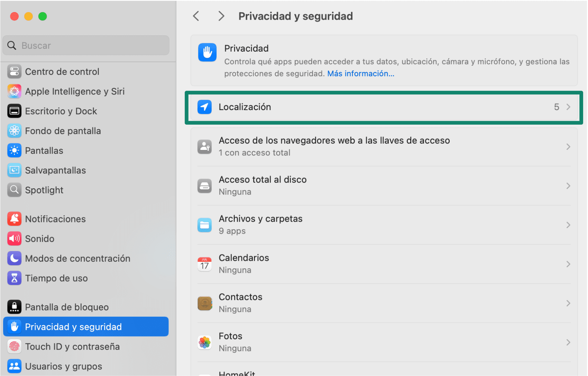Open the Centro de control settings icon

(14, 72)
